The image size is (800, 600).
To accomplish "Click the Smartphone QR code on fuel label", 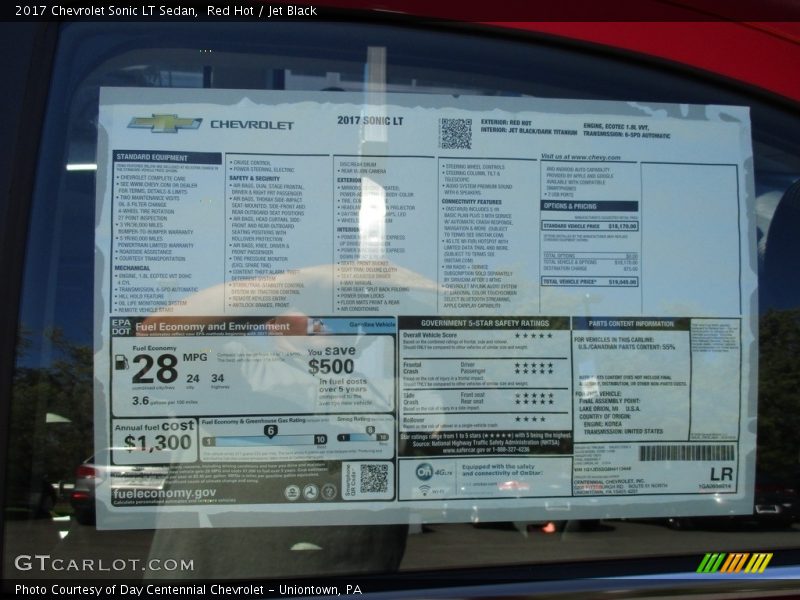I will [x=374, y=479].
